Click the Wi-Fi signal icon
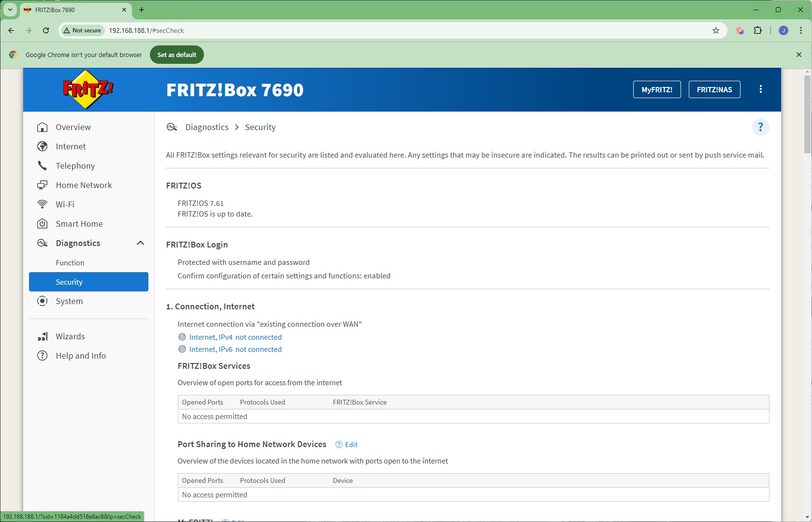 point(43,204)
